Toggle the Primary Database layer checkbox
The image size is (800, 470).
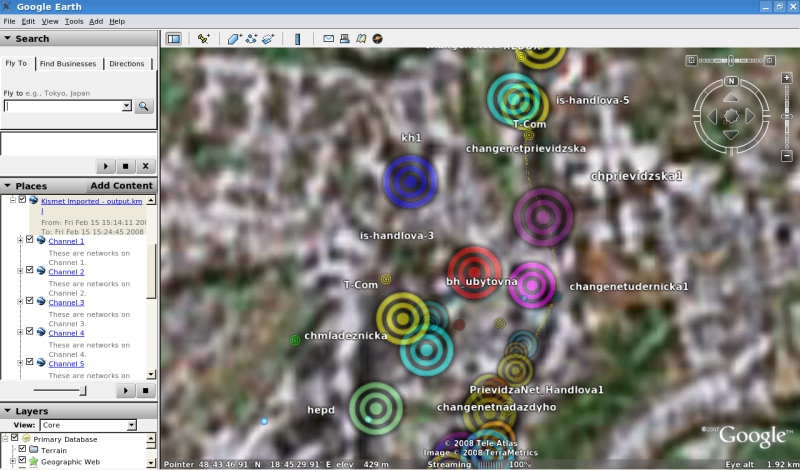[15, 438]
